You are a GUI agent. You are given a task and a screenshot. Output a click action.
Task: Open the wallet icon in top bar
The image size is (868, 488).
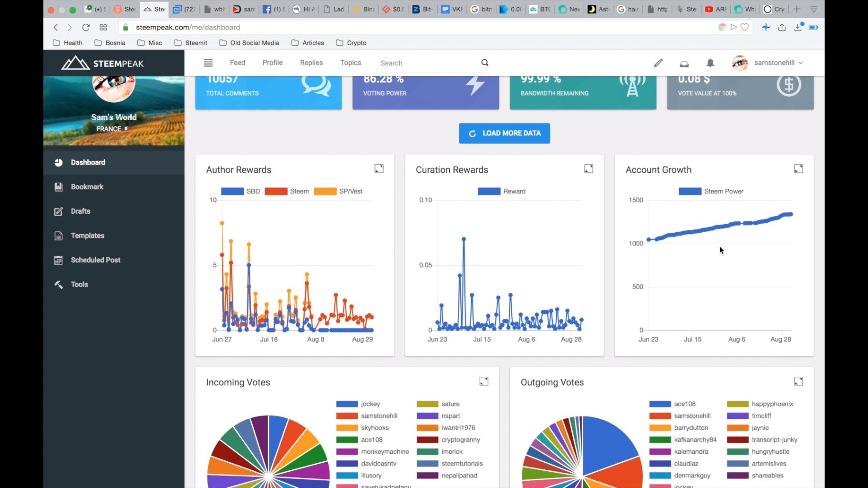click(684, 63)
